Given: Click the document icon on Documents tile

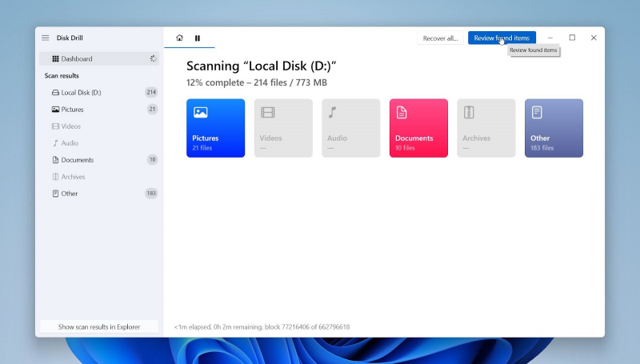Looking at the screenshot, I should (402, 112).
